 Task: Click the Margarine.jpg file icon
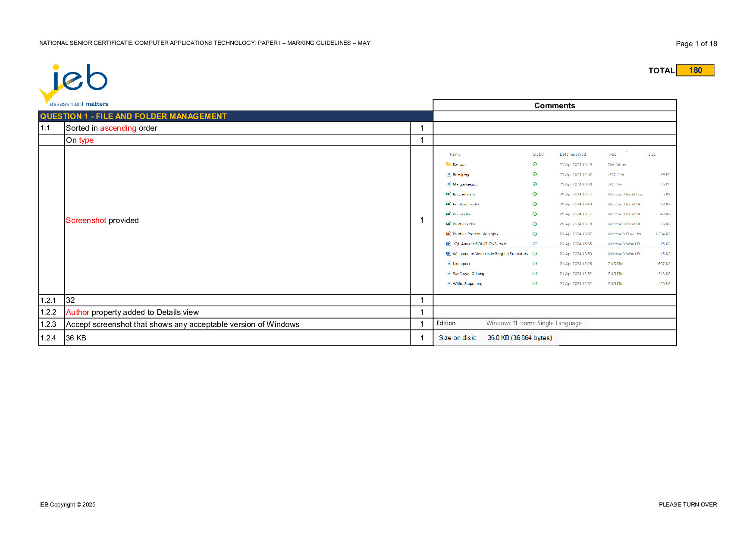click(x=449, y=184)
